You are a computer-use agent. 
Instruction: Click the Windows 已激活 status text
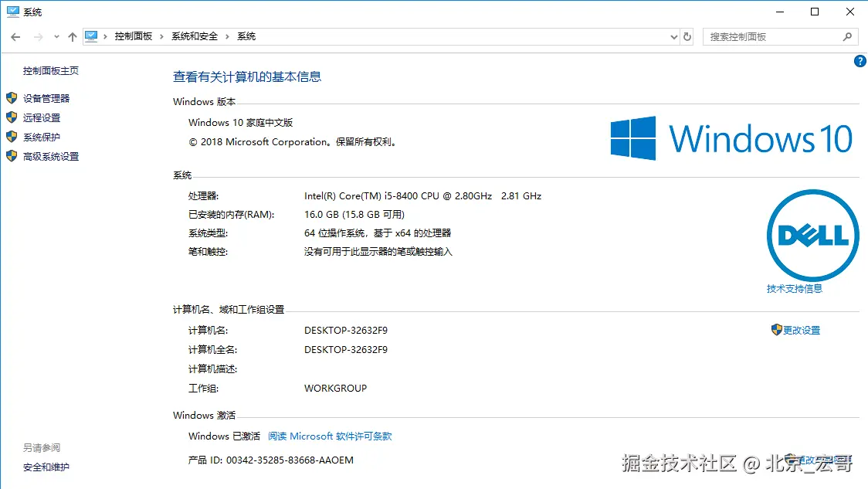click(224, 436)
